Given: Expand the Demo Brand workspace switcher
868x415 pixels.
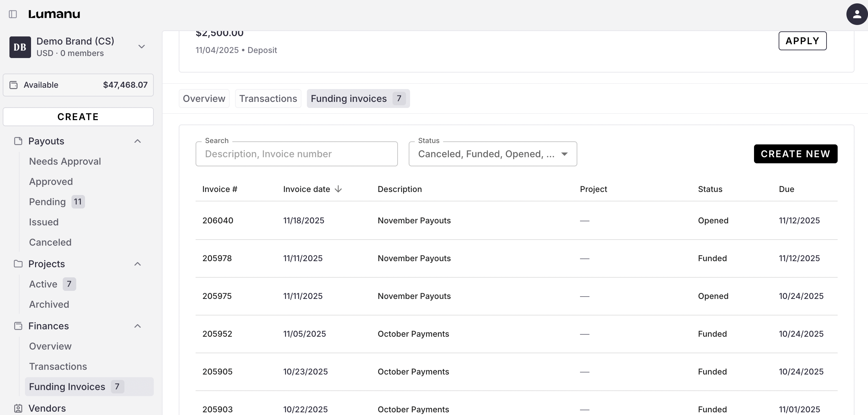Looking at the screenshot, I should click(x=142, y=47).
